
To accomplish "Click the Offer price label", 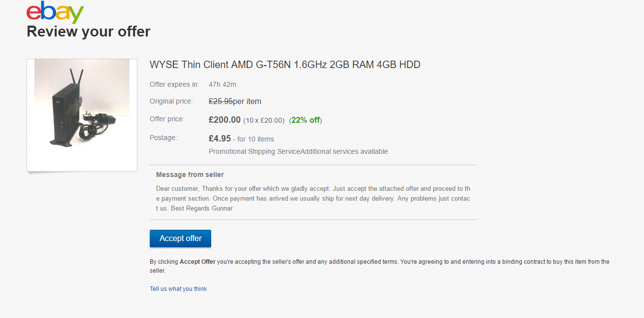I will pos(167,119).
